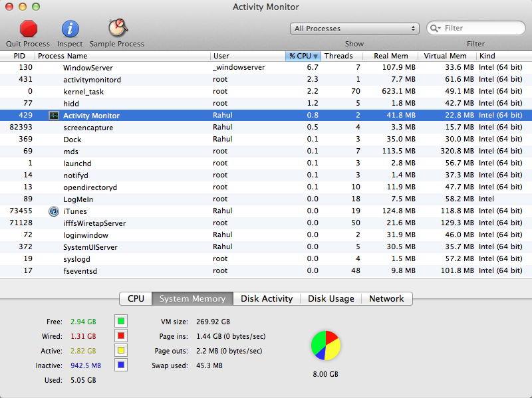Click the 269.92 GB VM size value
The width and height of the screenshot is (532, 398).
[213, 322]
